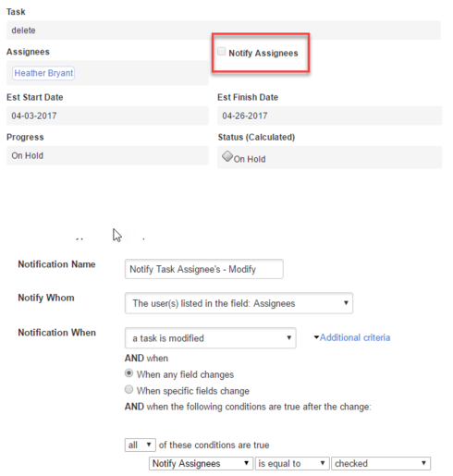Open the checked value dropdown
The width and height of the screenshot is (453, 476).
tap(381, 463)
